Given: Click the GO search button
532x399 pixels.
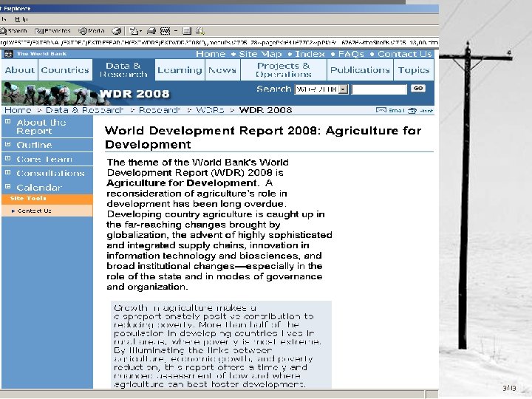Looking at the screenshot, I should 418,88.
